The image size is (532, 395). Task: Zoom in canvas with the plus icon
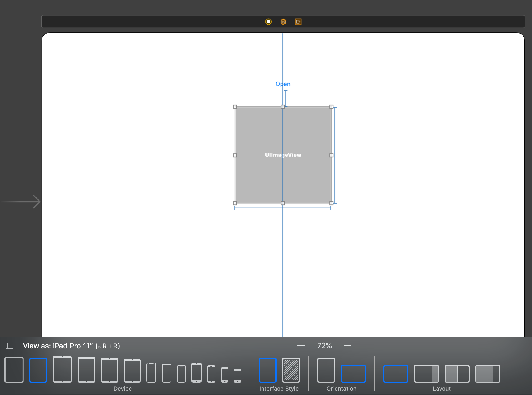click(348, 346)
